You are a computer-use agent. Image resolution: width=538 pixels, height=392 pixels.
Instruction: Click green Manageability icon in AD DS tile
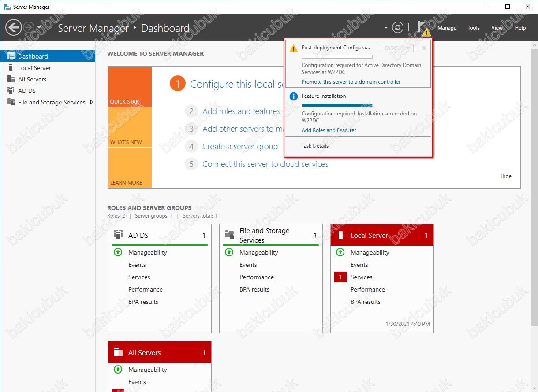(x=118, y=252)
